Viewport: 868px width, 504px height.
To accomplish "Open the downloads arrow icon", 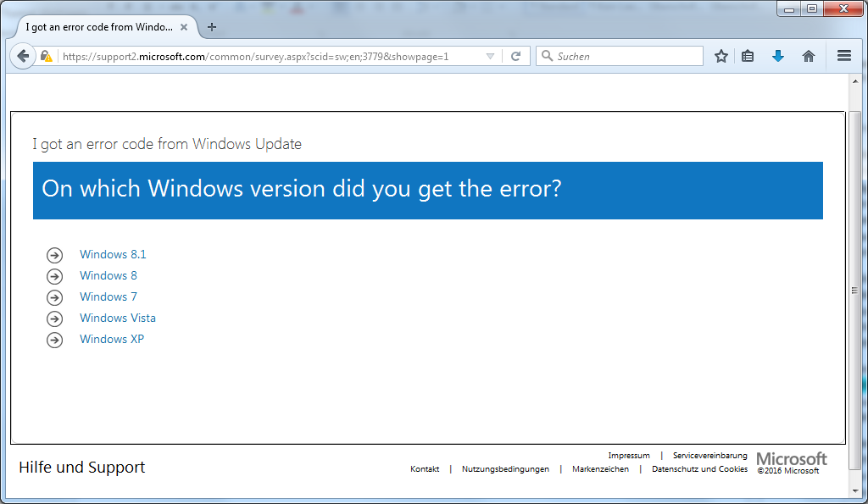I will pyautogui.click(x=778, y=56).
